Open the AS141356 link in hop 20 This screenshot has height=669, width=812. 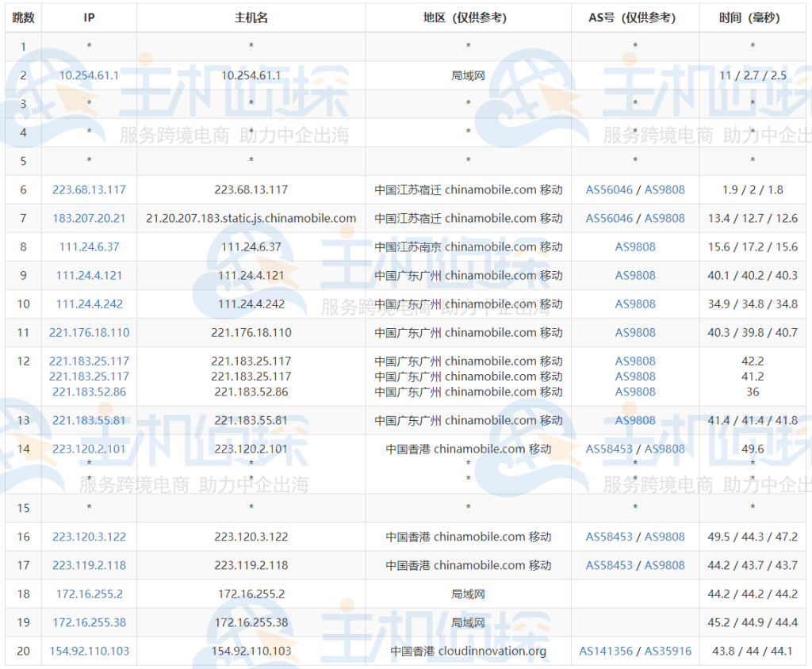click(606, 651)
